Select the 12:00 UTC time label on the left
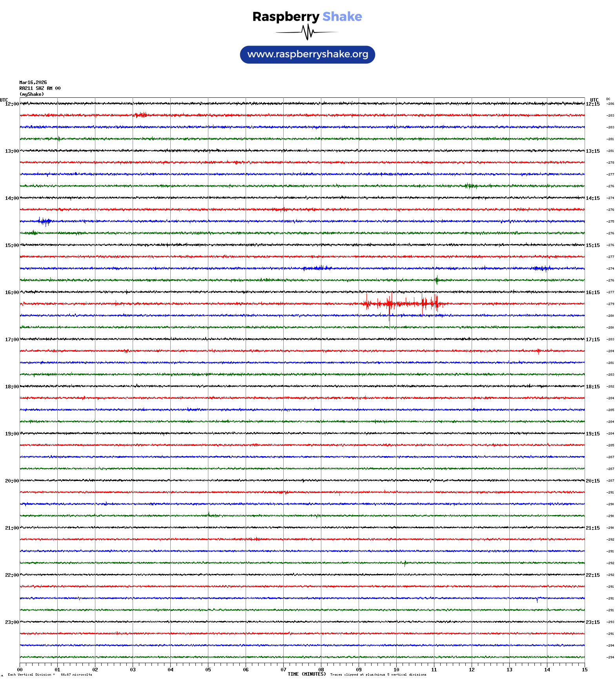Screen dimensions: 616x680 click(12, 104)
